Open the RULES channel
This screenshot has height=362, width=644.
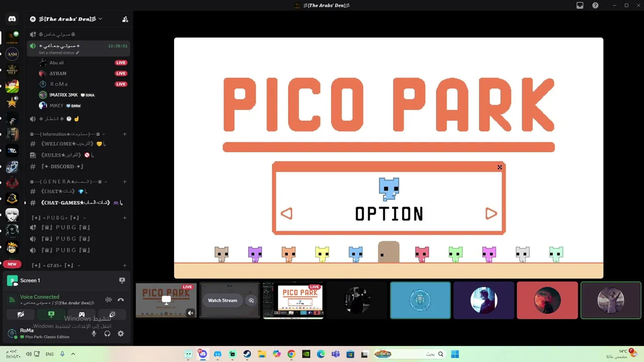coord(78,155)
